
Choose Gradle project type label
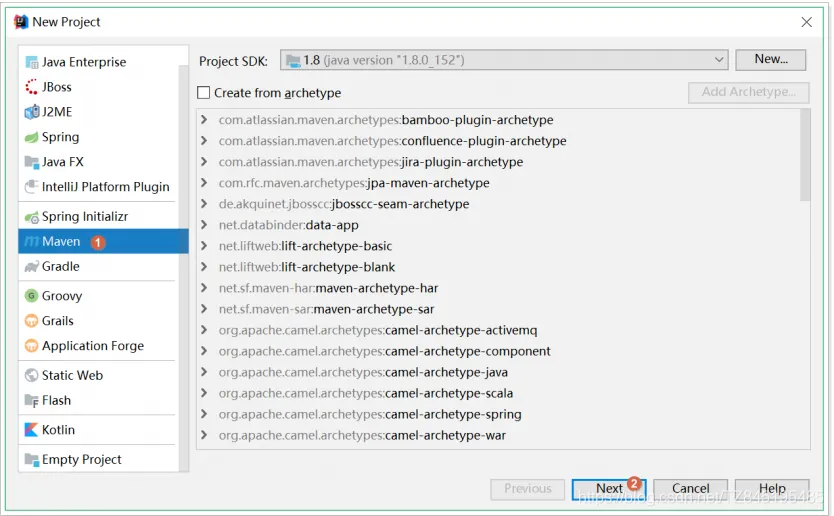[61, 267]
